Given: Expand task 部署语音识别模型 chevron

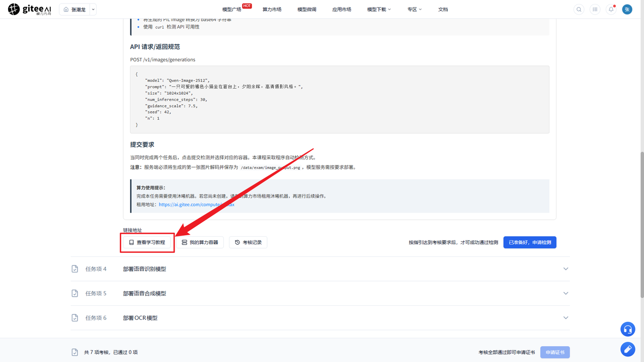Looking at the screenshot, I should 566,269.
